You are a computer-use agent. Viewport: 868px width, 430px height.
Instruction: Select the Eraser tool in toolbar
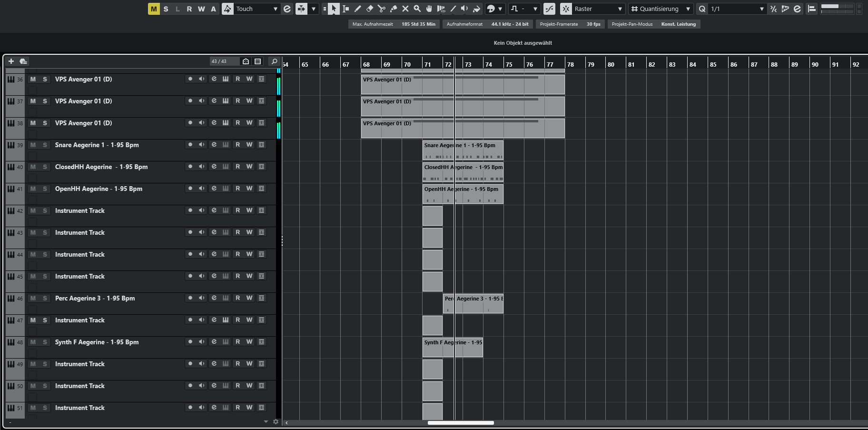(x=369, y=9)
